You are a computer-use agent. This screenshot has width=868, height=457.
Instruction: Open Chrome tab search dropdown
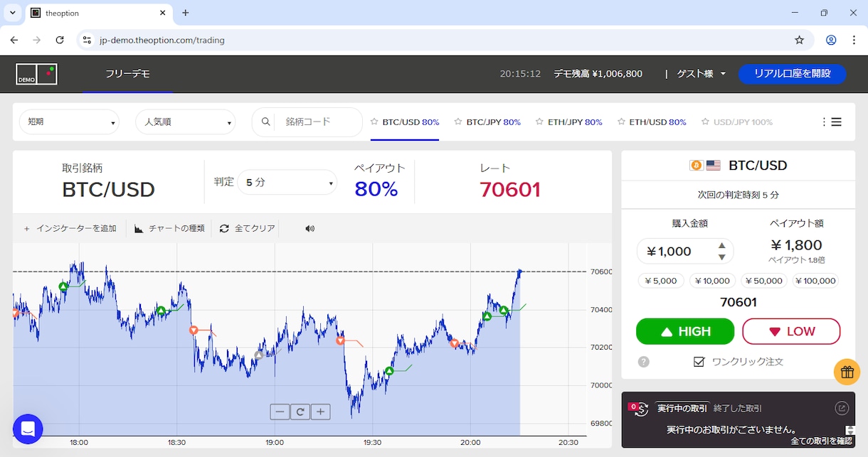(x=13, y=13)
